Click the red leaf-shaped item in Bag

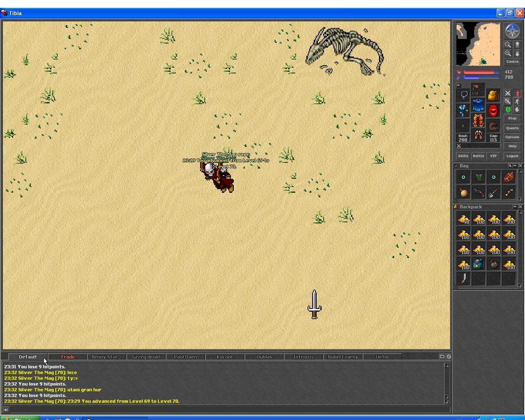(x=509, y=177)
